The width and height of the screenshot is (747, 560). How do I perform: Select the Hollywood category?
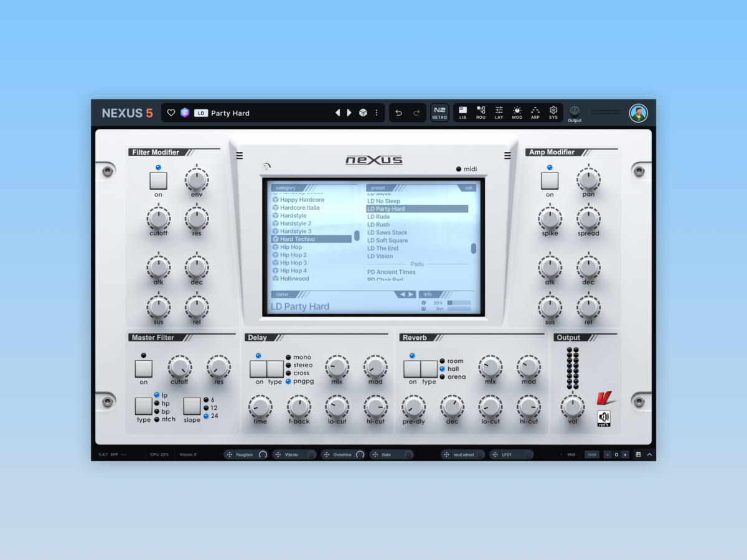click(x=294, y=279)
